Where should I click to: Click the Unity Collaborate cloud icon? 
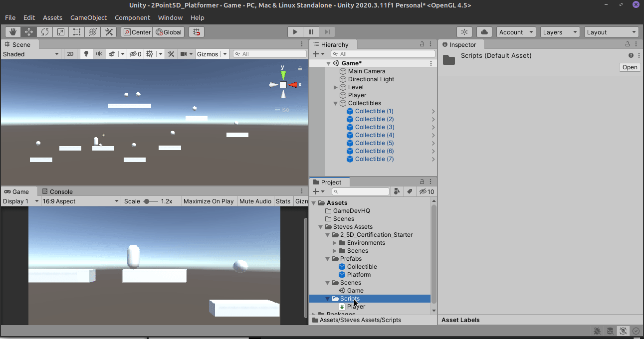click(483, 31)
